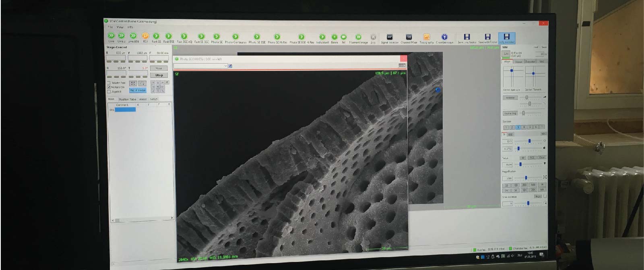Run a Fast SE scan

156,37
